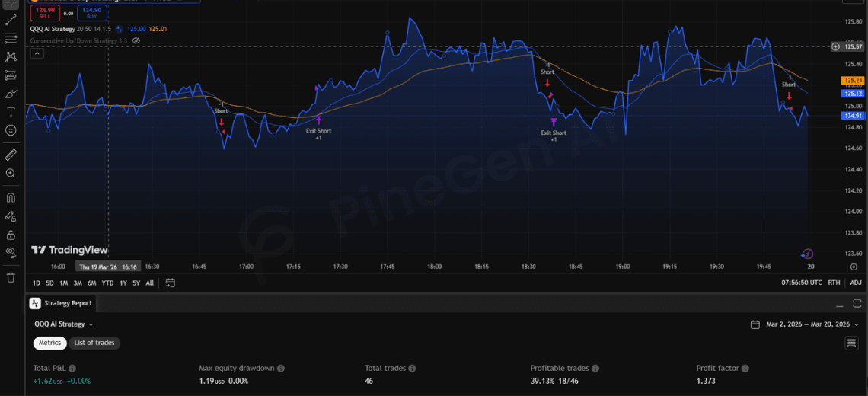Click the QQQ AI Strategy legend title
The image size is (868, 396).
(52, 28)
